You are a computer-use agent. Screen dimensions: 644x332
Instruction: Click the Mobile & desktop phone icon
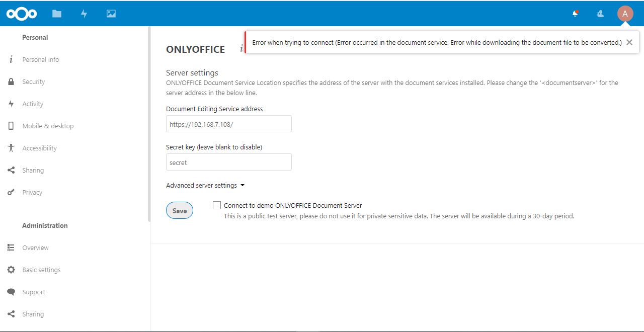(x=11, y=126)
